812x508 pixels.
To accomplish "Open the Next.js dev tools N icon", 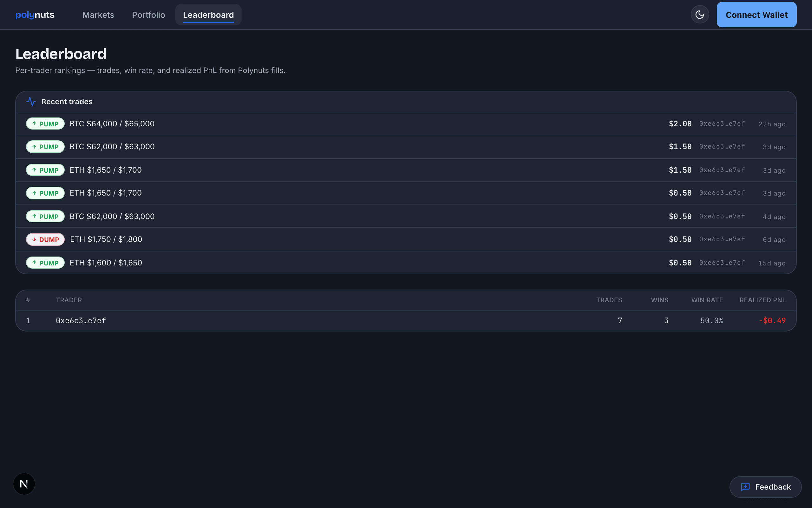I will tap(24, 484).
